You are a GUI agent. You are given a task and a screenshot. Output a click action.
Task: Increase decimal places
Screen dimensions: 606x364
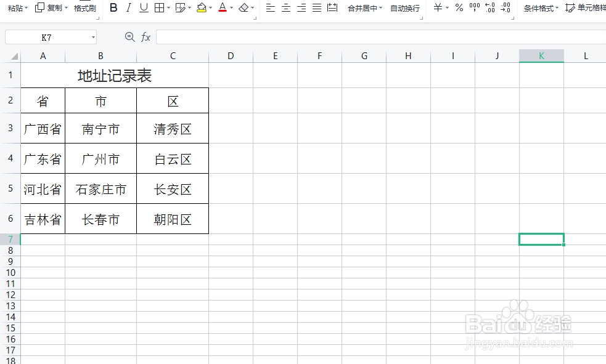pyautogui.click(x=490, y=7)
